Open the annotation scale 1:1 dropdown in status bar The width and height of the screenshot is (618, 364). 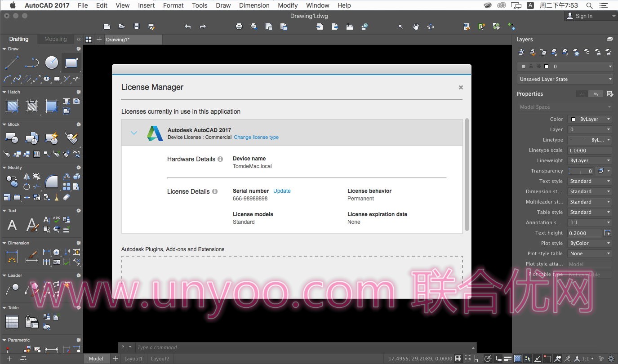click(588, 359)
